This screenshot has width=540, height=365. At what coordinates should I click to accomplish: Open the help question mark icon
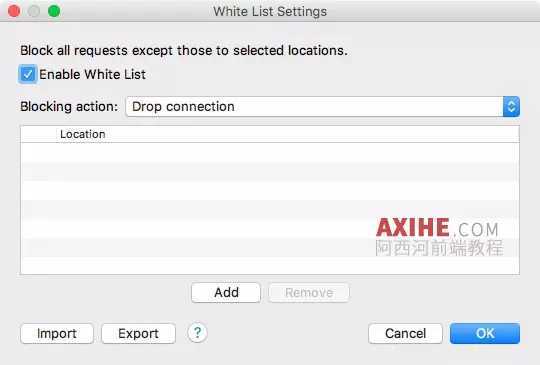point(197,333)
